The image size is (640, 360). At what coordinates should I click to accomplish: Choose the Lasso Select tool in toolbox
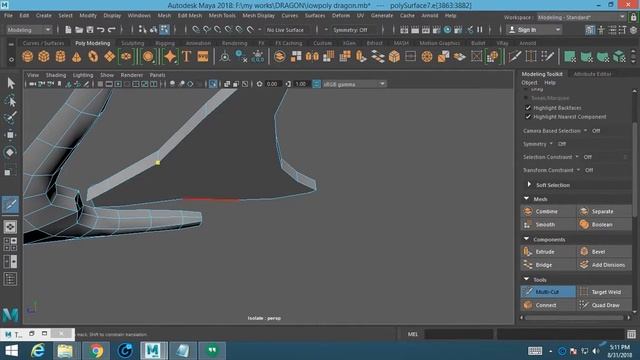[11, 101]
